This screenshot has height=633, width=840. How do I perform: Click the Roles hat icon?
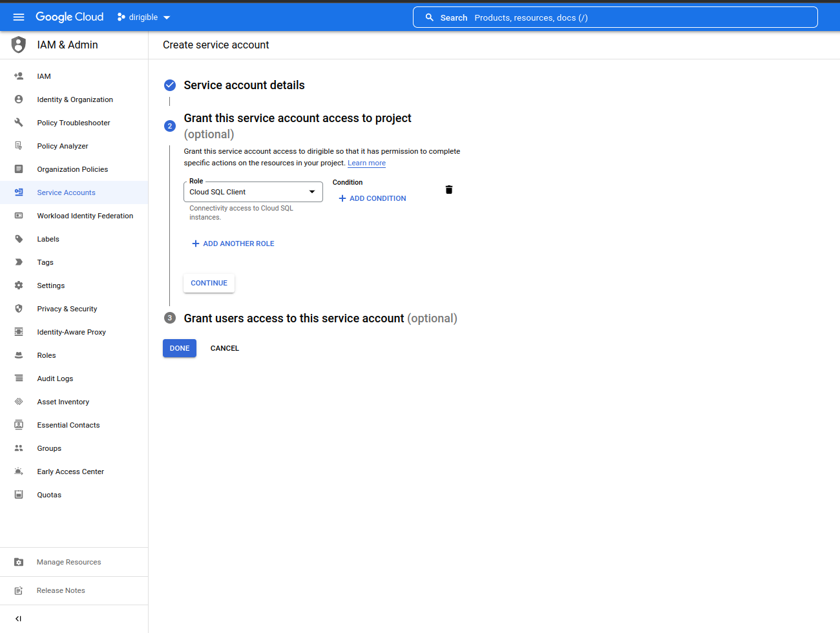click(x=19, y=355)
